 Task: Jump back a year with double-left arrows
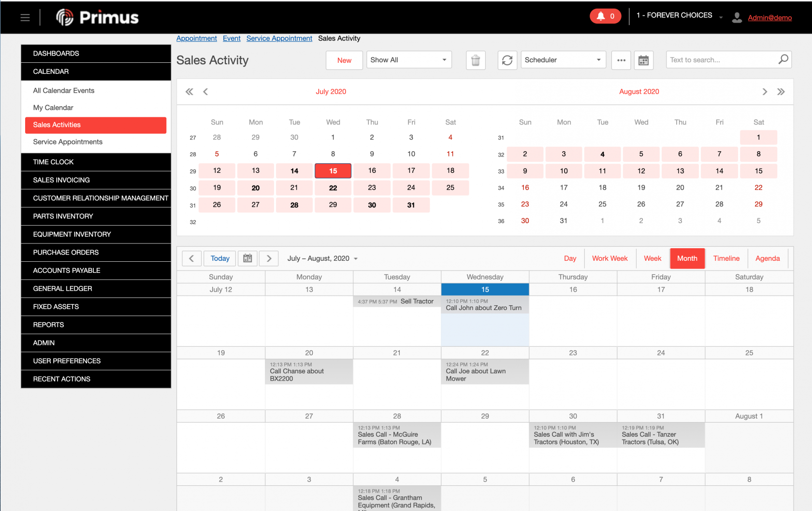click(189, 92)
